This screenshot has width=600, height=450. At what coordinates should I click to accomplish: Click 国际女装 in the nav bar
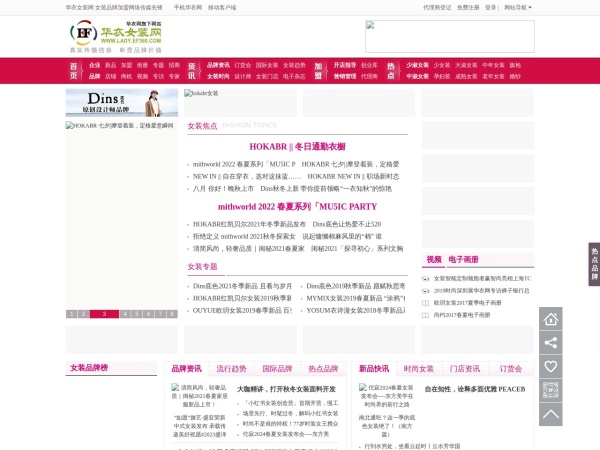[267, 65]
